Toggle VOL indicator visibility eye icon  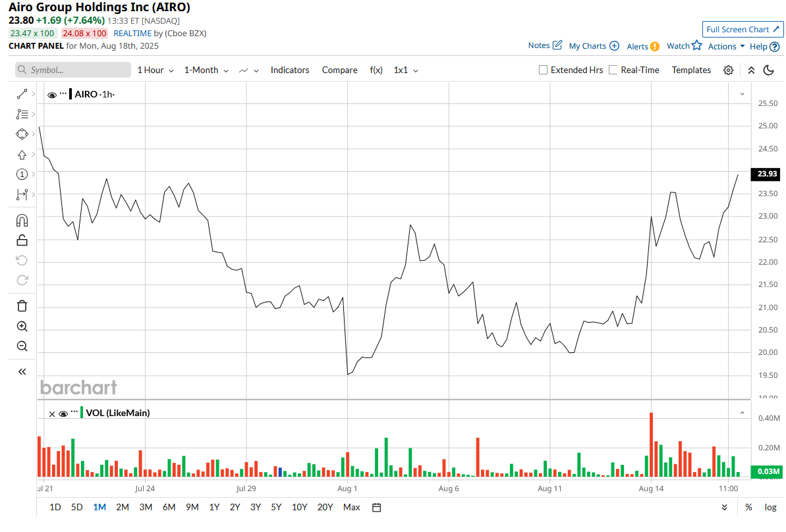coord(63,413)
